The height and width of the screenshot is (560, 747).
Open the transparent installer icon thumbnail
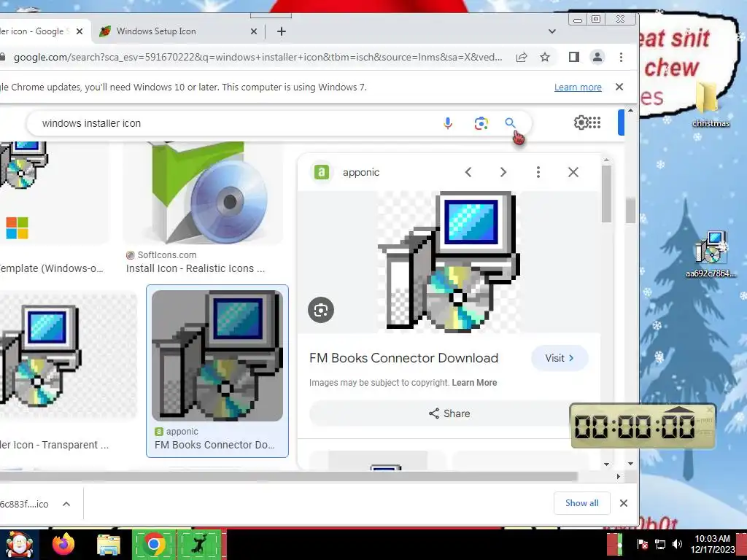68,356
